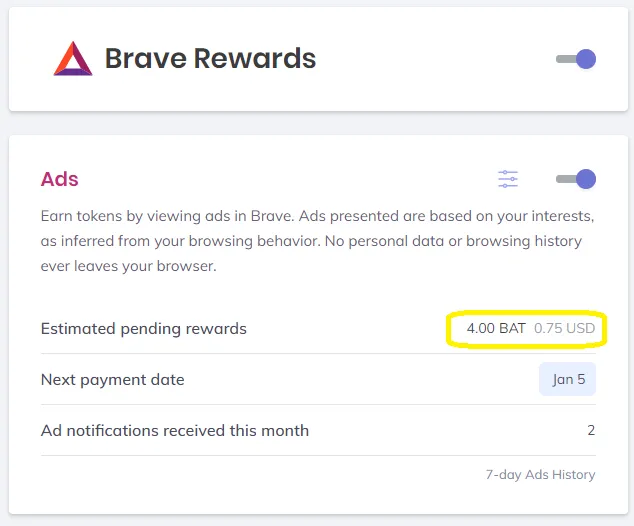Click the 4.00 BAT pending amount
634x526 pixels.
tap(496, 328)
